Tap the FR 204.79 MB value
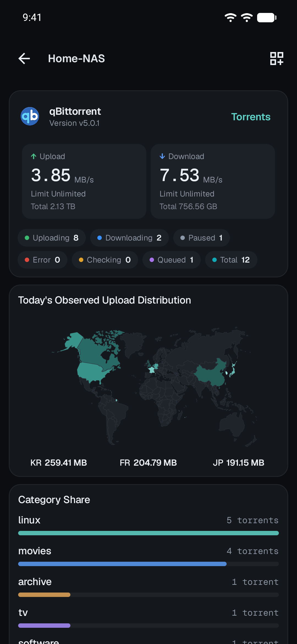The width and height of the screenshot is (297, 644). click(x=148, y=463)
